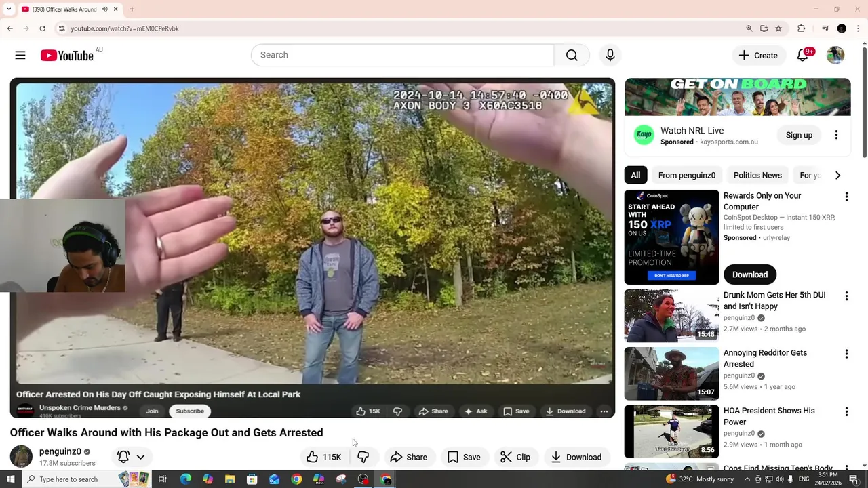Click the search magnifier button
Image resolution: width=868 pixels, height=488 pixels.
pos(572,55)
